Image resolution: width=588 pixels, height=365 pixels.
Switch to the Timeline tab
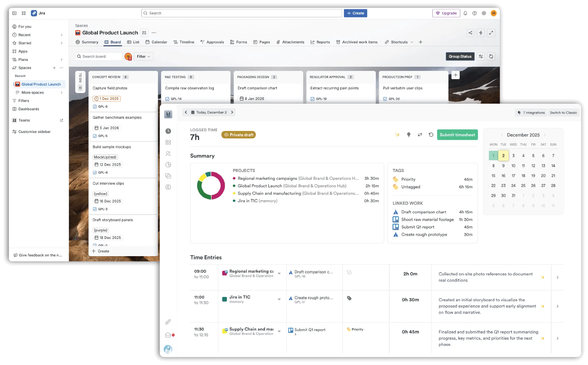[x=184, y=42]
